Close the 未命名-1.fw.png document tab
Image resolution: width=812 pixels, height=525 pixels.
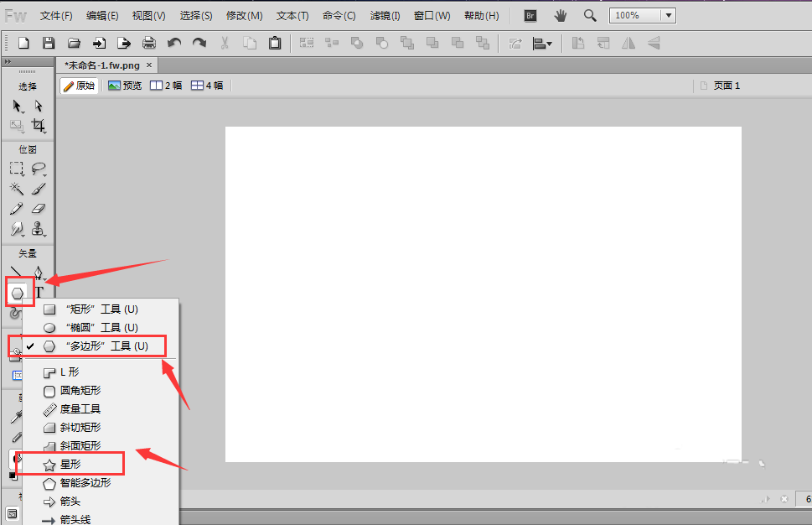point(149,65)
